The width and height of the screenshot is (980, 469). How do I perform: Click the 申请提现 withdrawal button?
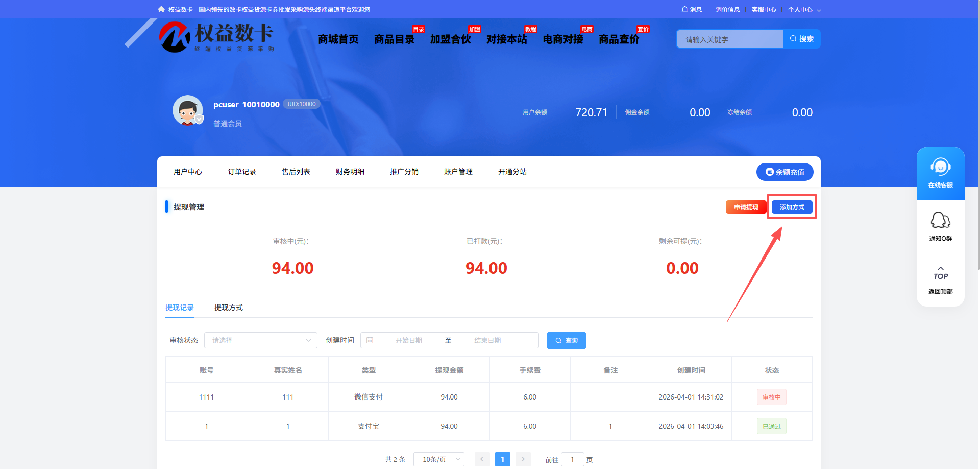pyautogui.click(x=745, y=206)
